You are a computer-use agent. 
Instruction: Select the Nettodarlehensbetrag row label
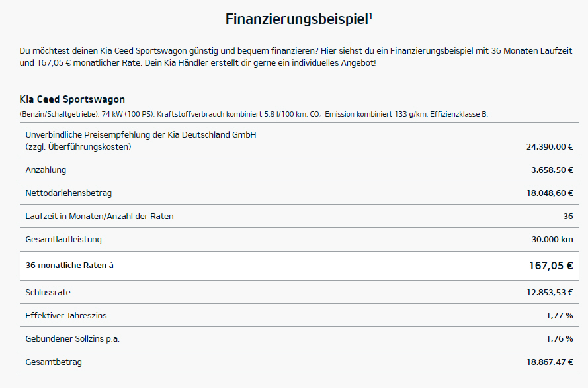(x=69, y=193)
